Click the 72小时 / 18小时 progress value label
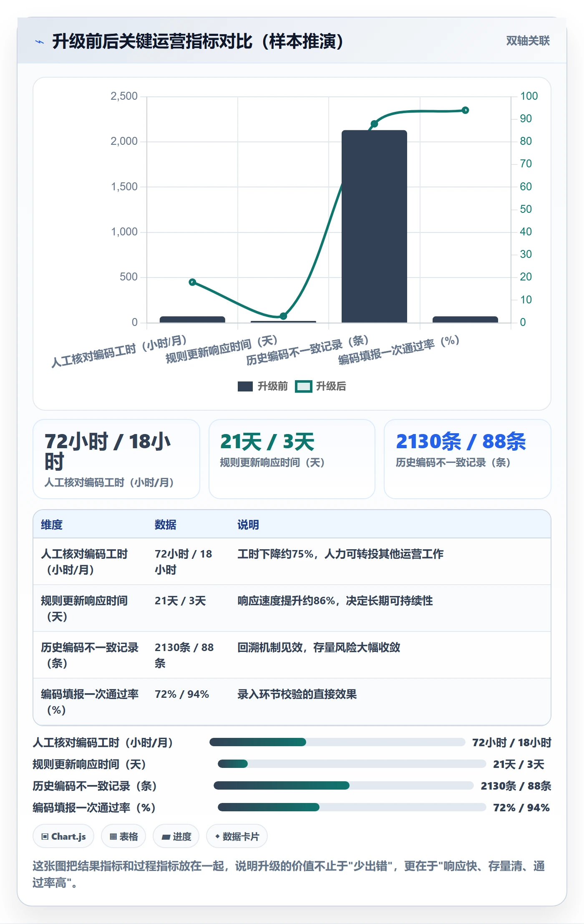 point(512,742)
